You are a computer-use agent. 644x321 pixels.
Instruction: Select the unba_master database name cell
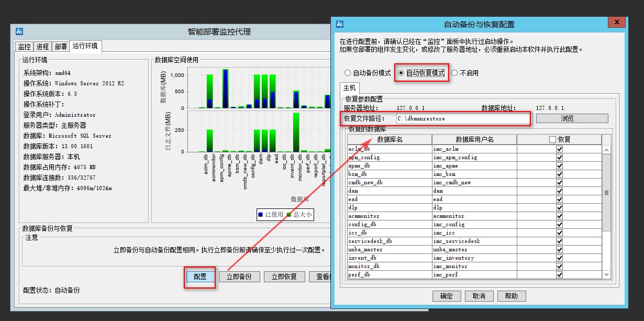[390, 250]
